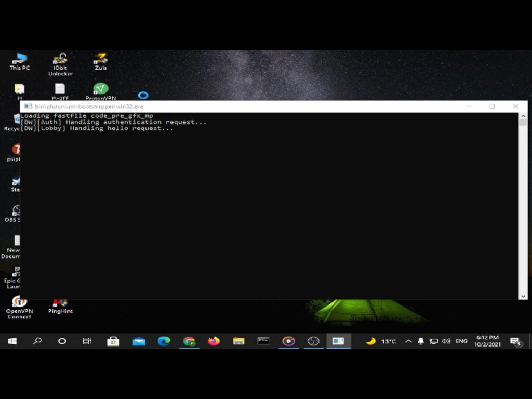
Task: Open the ProtonVPN desktop shortcut
Action: (100, 90)
